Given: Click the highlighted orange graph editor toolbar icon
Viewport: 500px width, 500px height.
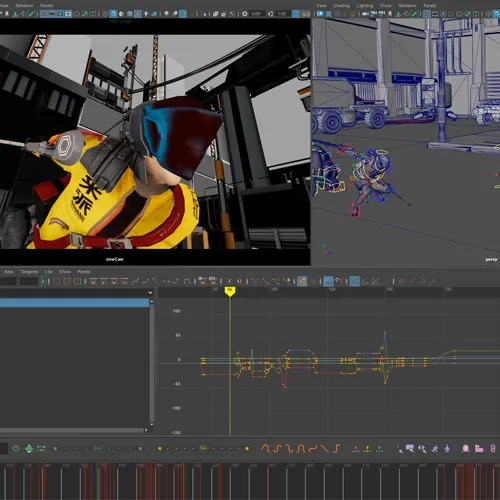Looking at the screenshot, I should 302,281.
